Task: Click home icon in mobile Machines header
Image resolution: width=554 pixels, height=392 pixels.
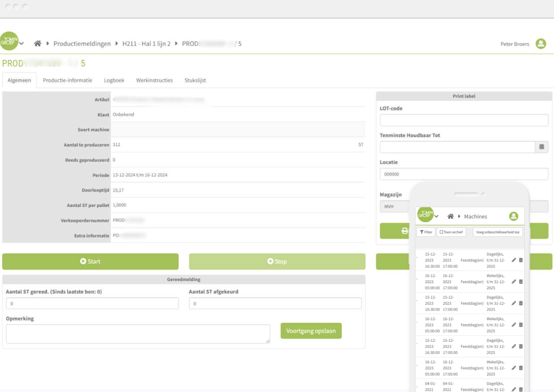Action: [450, 216]
